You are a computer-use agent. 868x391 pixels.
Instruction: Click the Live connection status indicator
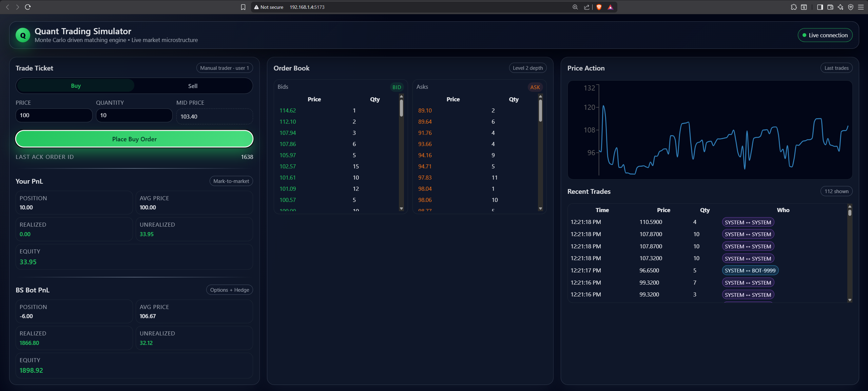click(825, 35)
